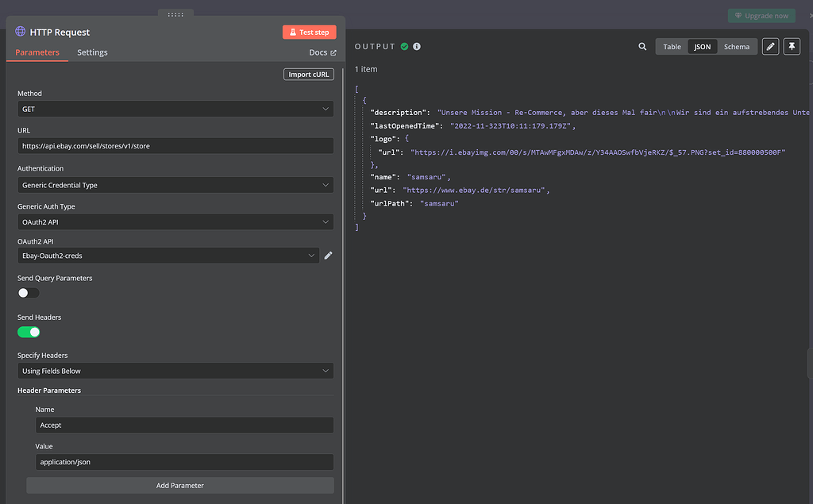This screenshot has height=504, width=813.
Task: Click the info icon beside OUTPUT
Action: click(x=416, y=45)
